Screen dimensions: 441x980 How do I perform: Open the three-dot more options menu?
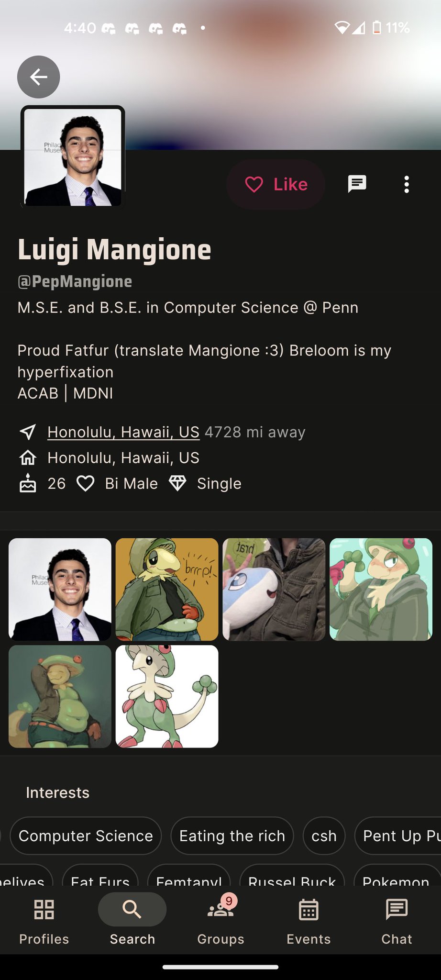407,184
